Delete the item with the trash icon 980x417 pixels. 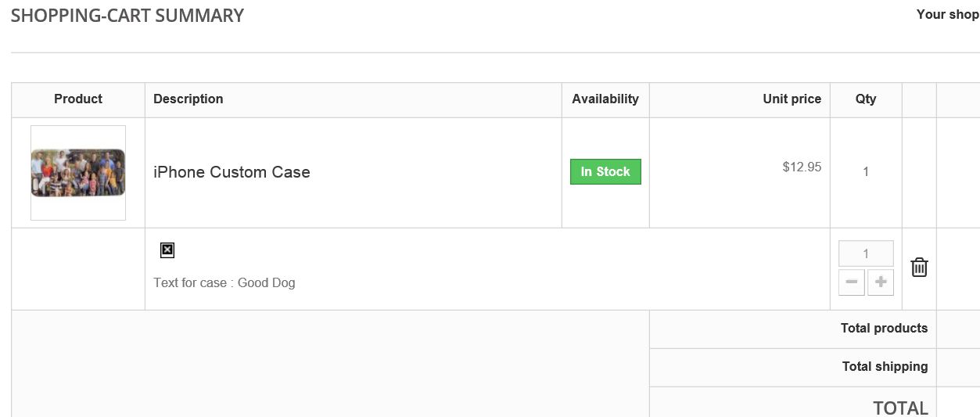click(x=919, y=268)
